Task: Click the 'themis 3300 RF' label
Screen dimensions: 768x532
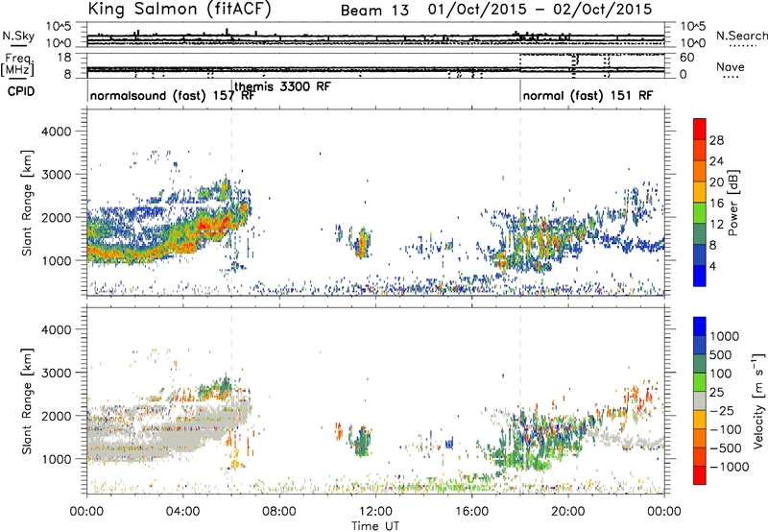Action: click(282, 86)
